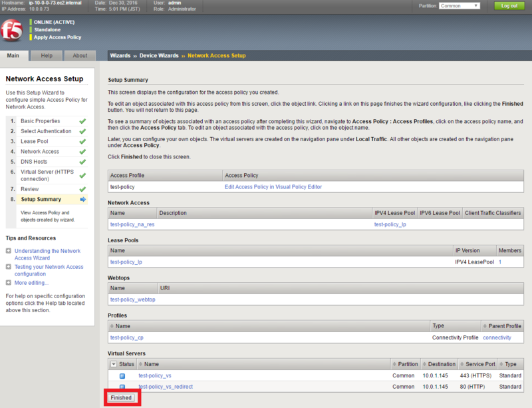Open the Status filter dropdown in Virtual Servers
The height and width of the screenshot is (408, 532).
[x=114, y=364]
